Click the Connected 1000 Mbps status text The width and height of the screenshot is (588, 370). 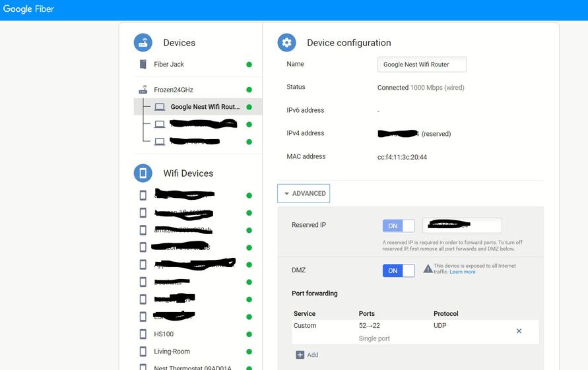tap(421, 87)
